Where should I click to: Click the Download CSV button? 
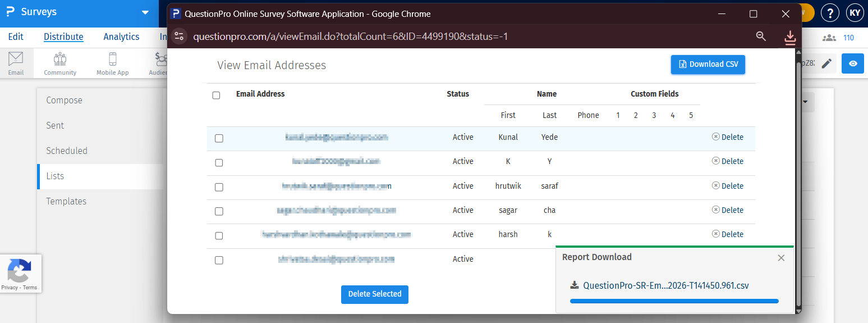(x=708, y=64)
